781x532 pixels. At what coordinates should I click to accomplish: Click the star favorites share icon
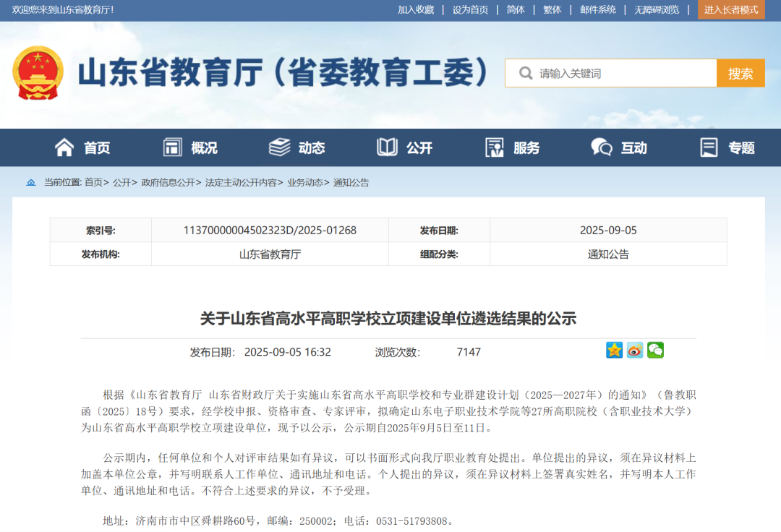[x=614, y=351]
